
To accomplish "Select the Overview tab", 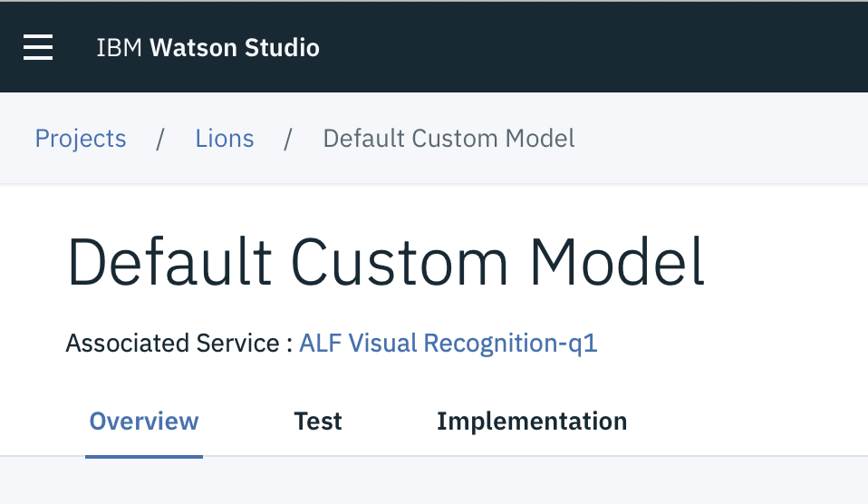I will point(144,422).
